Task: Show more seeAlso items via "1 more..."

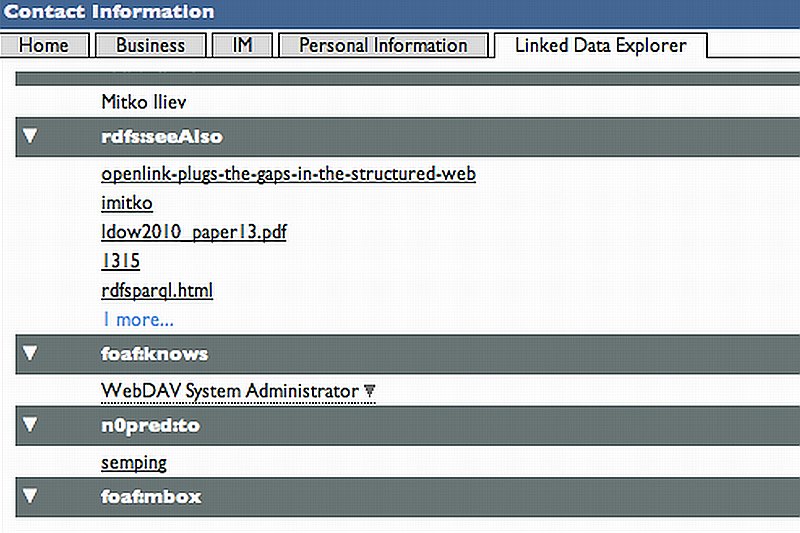Action: (x=137, y=320)
